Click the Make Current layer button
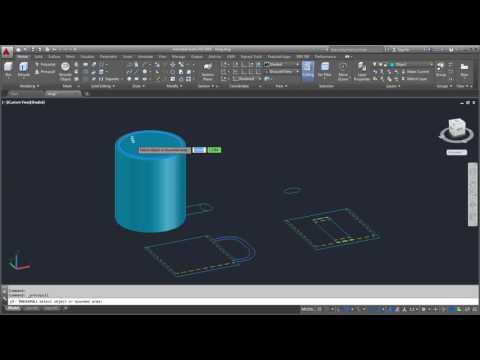 (415, 72)
